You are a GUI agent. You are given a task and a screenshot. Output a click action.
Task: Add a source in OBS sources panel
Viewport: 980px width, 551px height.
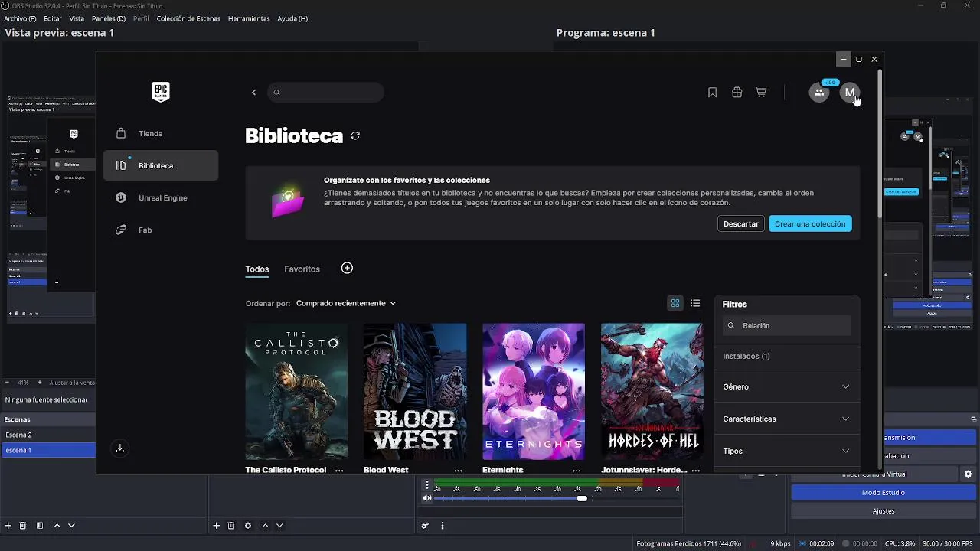[217, 526]
